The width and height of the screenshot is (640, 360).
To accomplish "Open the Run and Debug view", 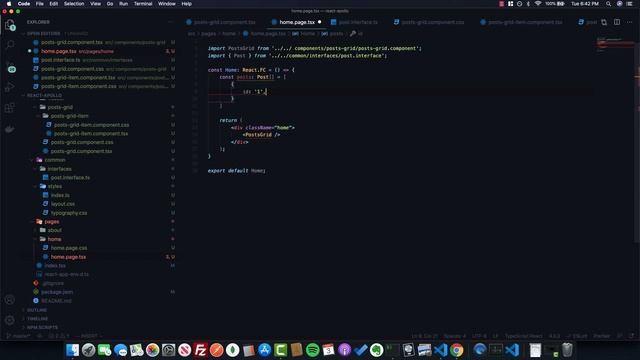I will (x=10, y=87).
